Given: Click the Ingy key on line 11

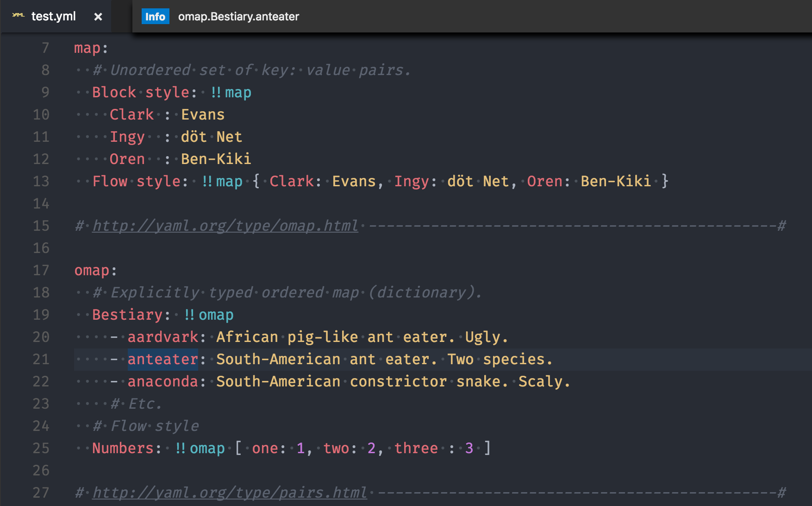Looking at the screenshot, I should [x=127, y=137].
